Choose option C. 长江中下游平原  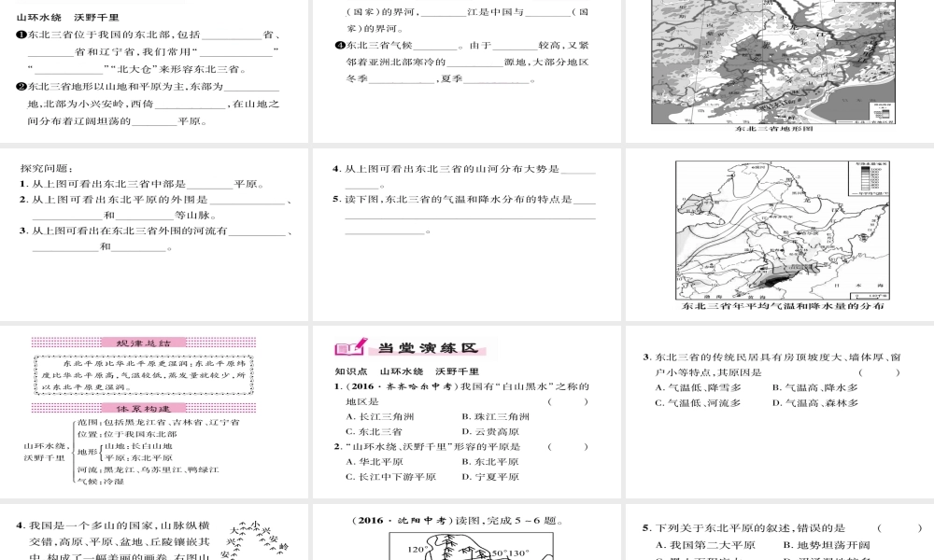(390, 477)
